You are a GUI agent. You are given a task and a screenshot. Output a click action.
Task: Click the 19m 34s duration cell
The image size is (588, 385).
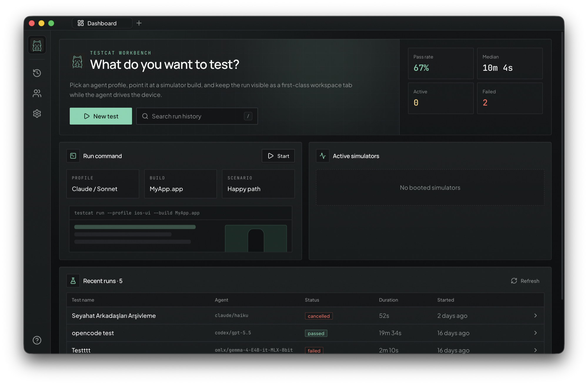click(x=390, y=333)
